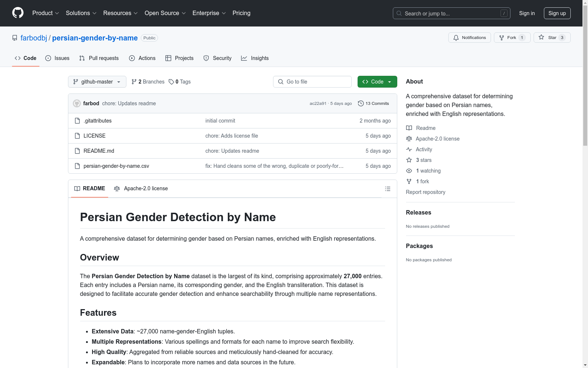Click the scales icon beside Apache-2.0 license in About

tap(409, 139)
